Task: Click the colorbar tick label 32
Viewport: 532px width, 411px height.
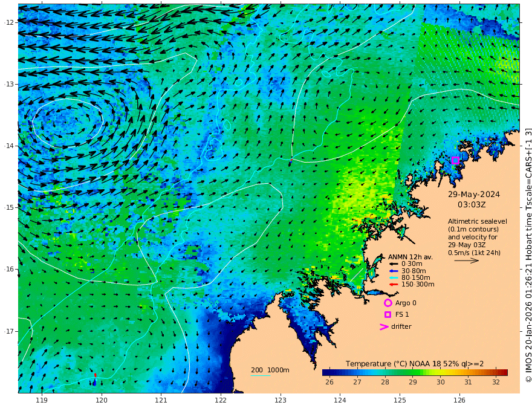Action: click(x=496, y=382)
